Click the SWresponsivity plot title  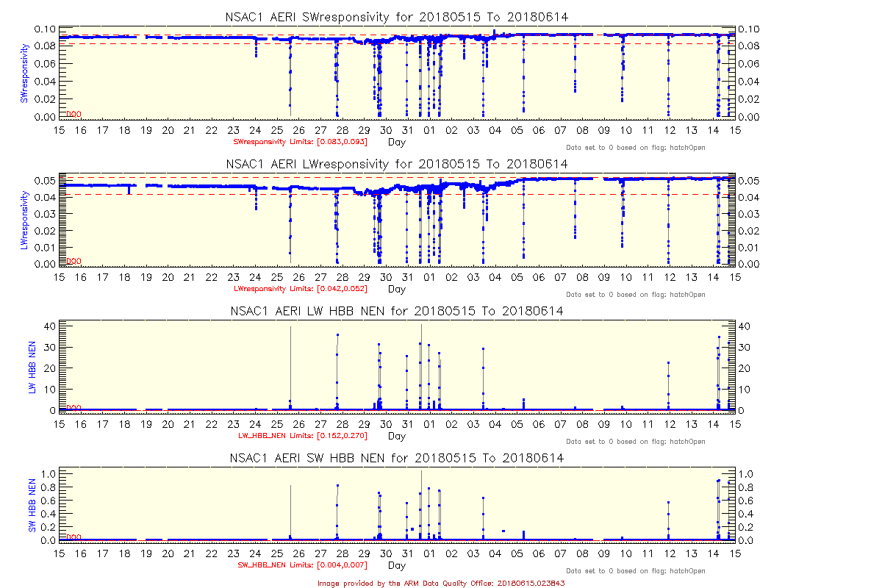(396, 17)
